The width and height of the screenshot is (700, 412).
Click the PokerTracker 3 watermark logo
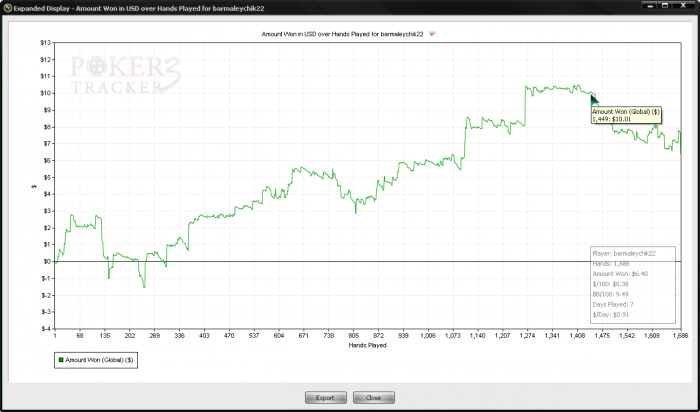tap(125, 75)
